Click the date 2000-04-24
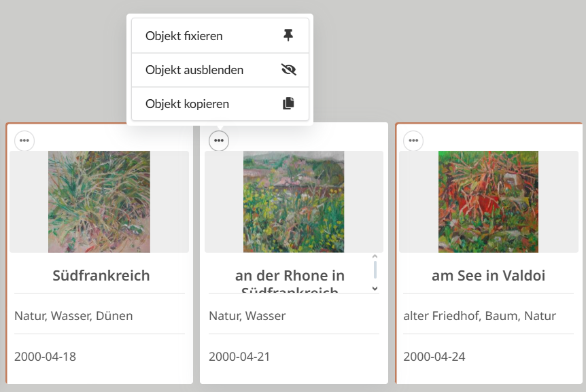The image size is (586, 392). coord(434,357)
